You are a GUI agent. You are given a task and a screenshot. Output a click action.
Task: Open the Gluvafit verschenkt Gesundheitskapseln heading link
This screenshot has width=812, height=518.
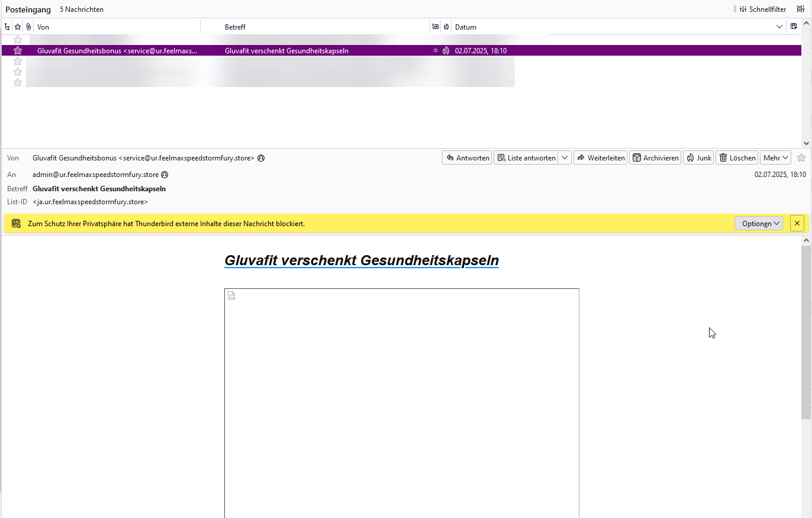pyautogui.click(x=361, y=260)
